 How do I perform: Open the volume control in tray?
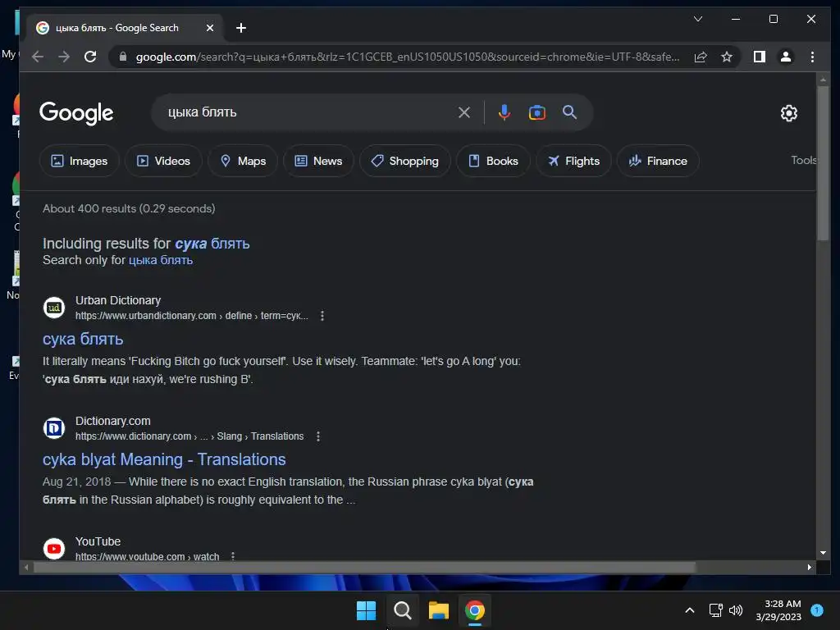click(x=736, y=610)
